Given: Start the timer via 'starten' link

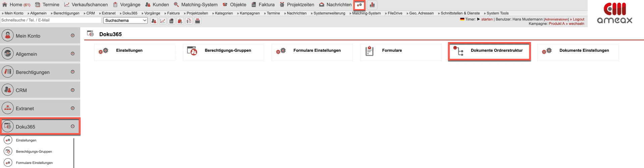Looking at the screenshot, I should pos(487,19).
